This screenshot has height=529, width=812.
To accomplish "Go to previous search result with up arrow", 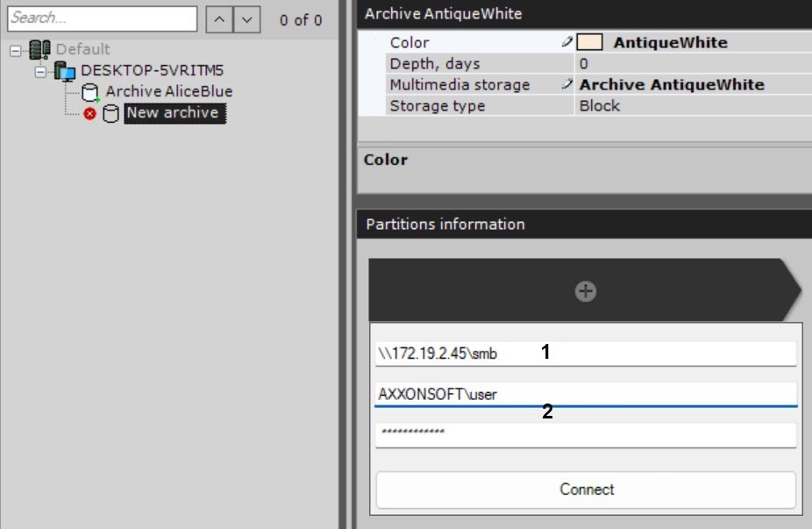I will (219, 19).
